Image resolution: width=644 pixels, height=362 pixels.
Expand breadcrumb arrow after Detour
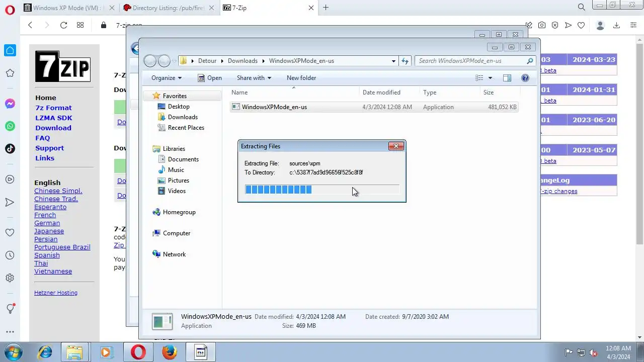tap(222, 61)
